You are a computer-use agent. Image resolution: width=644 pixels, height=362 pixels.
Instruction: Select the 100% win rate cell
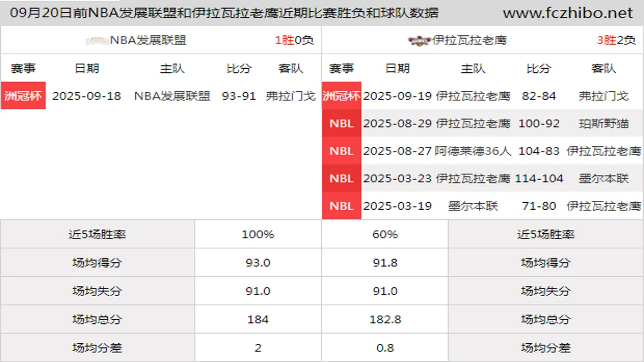pyautogui.click(x=258, y=234)
